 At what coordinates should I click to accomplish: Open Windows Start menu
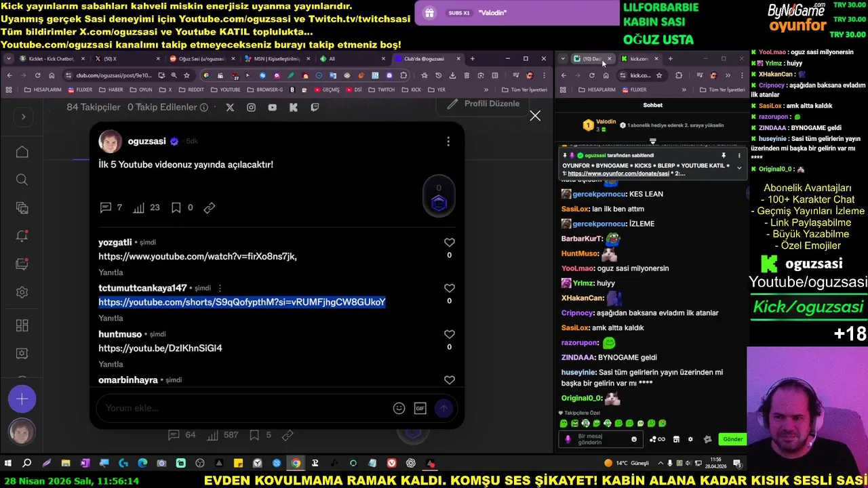click(8, 464)
